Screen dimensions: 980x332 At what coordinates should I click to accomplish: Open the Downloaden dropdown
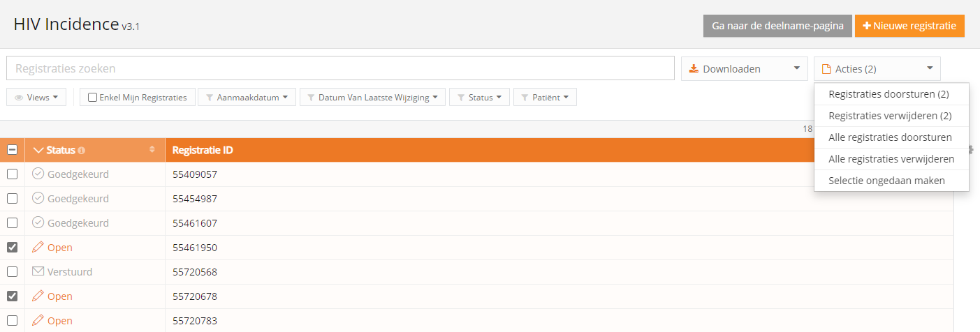pos(743,68)
